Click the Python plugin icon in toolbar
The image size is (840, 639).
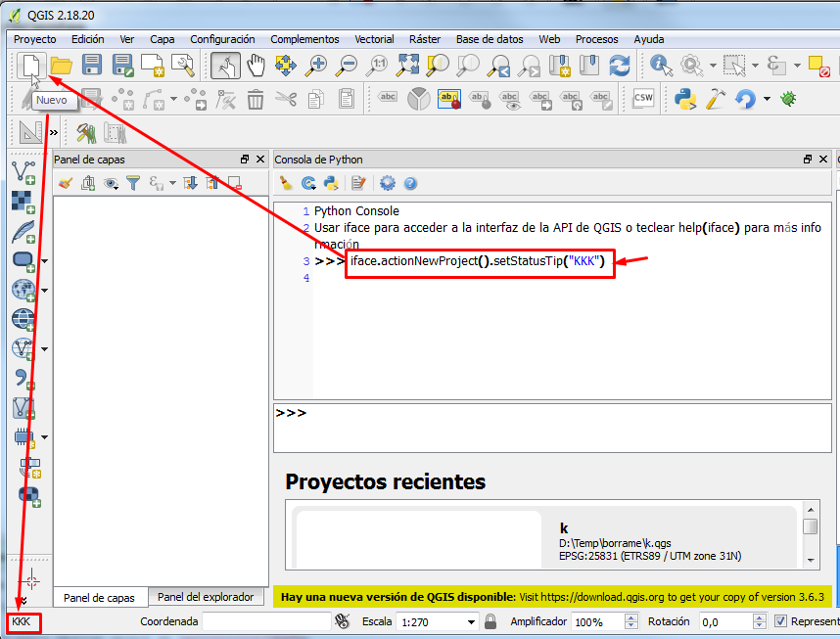point(685,99)
